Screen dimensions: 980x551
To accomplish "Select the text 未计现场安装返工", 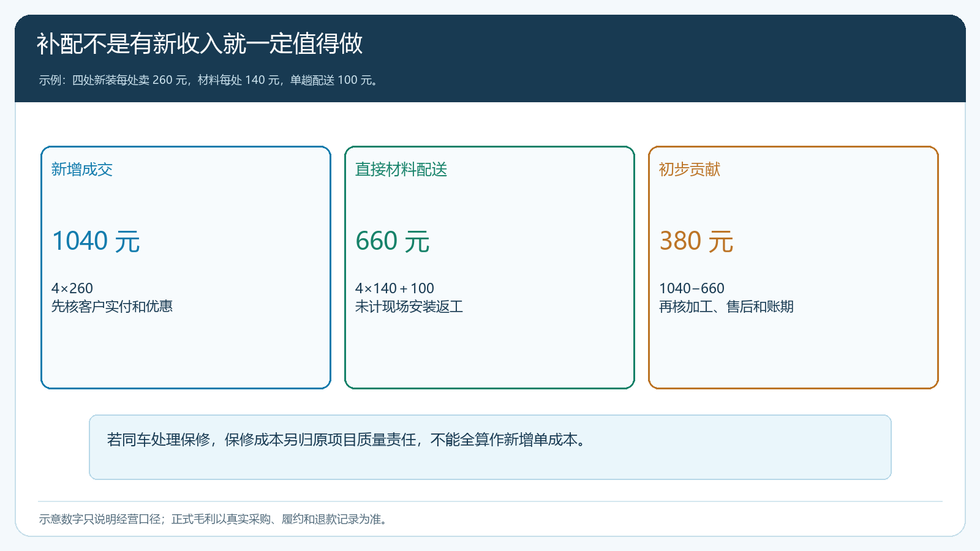I will click(409, 307).
